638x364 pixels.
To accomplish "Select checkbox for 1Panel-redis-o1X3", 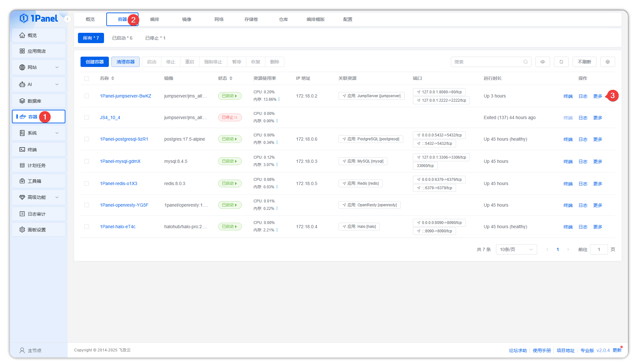I will (87, 183).
